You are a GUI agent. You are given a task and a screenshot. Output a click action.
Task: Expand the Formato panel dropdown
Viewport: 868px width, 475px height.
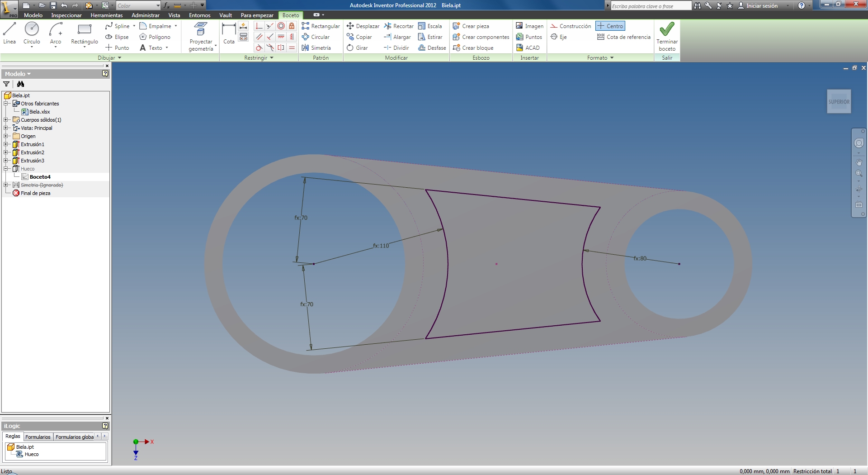click(x=612, y=58)
